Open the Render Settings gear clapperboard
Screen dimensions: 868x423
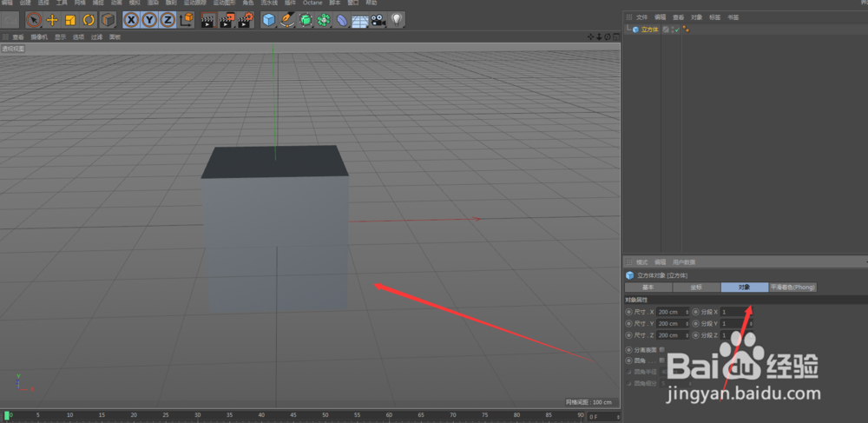coord(246,21)
